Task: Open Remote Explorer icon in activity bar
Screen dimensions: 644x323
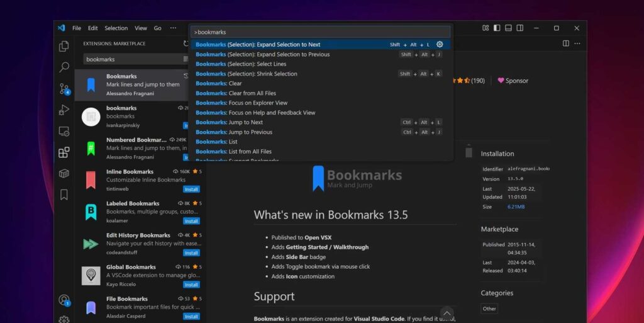Action: click(x=64, y=131)
